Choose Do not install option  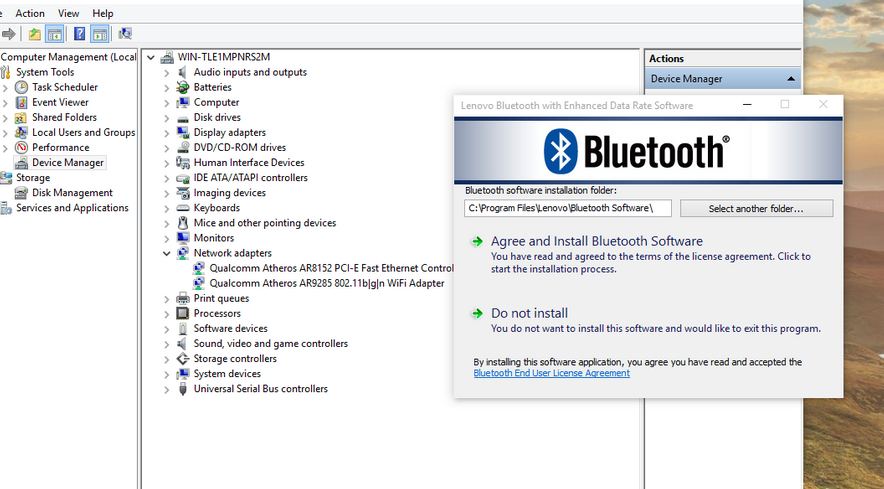pyautogui.click(x=529, y=313)
